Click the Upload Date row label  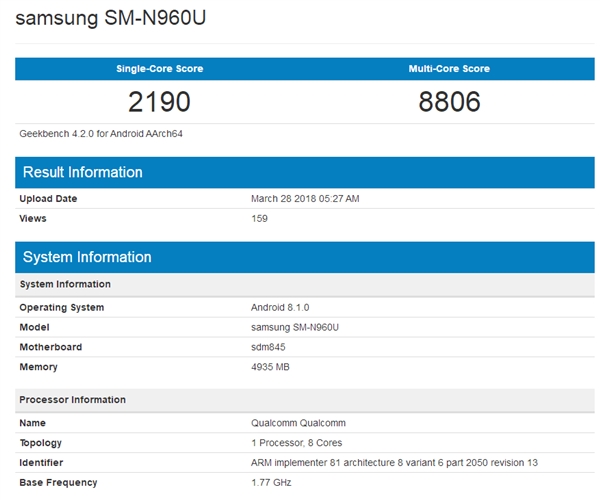pyautogui.click(x=48, y=199)
